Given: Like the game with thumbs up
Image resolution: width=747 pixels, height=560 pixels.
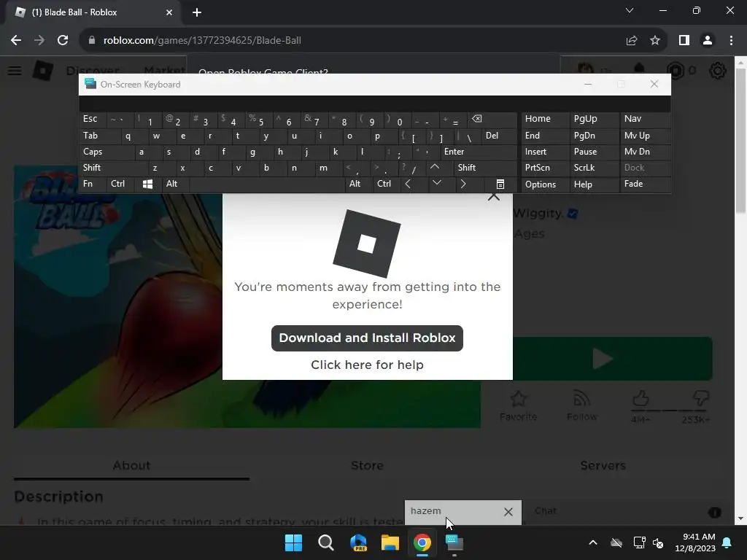Looking at the screenshot, I should (640, 398).
